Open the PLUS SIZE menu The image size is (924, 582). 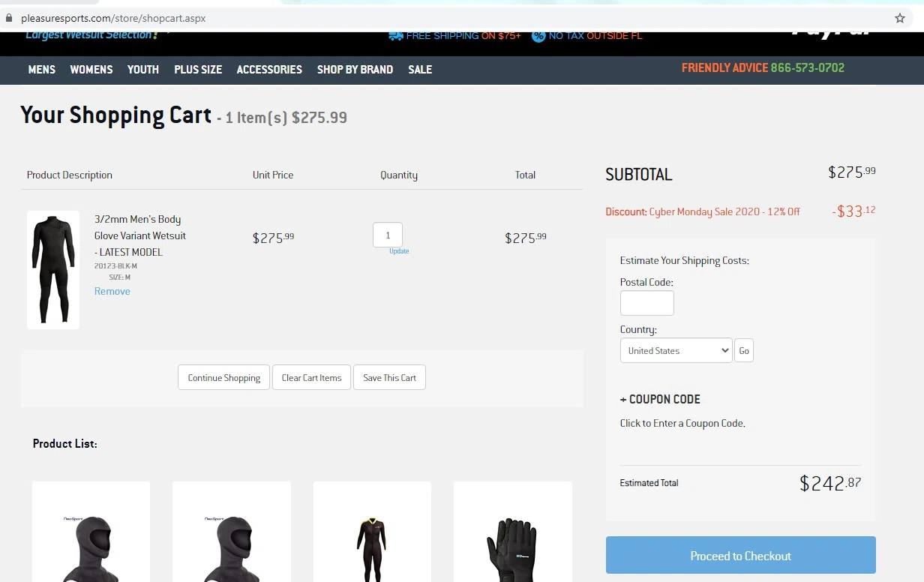point(198,69)
